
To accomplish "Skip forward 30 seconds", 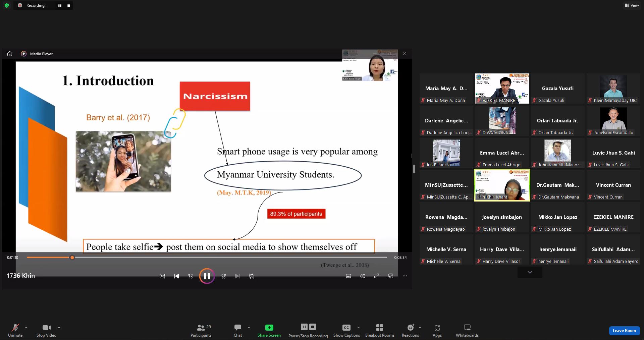I will (x=223, y=276).
